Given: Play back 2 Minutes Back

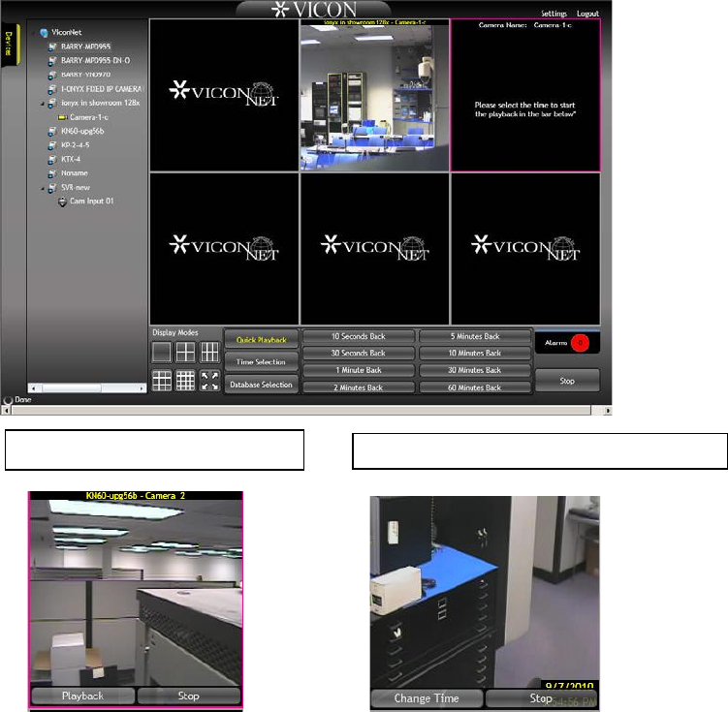Looking at the screenshot, I should tap(359, 387).
